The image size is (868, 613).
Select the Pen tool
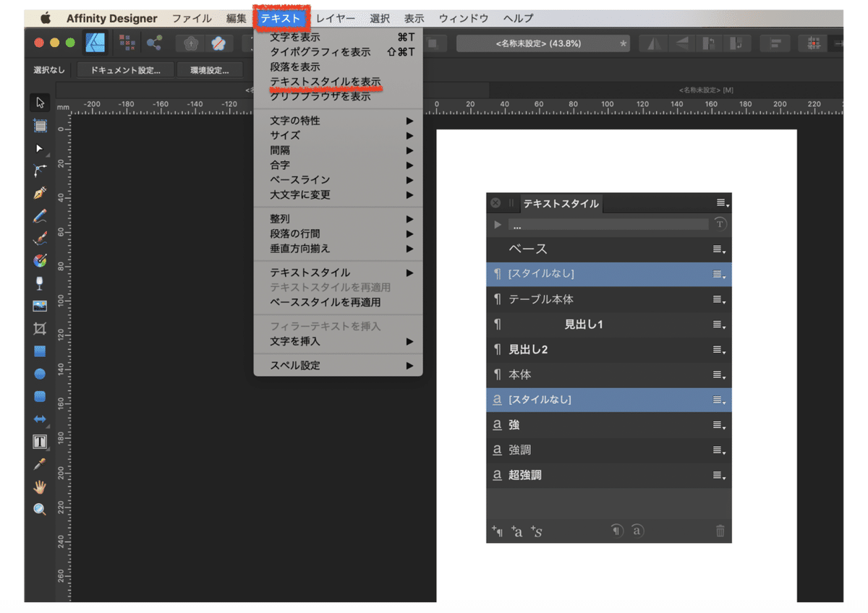pos(40,193)
